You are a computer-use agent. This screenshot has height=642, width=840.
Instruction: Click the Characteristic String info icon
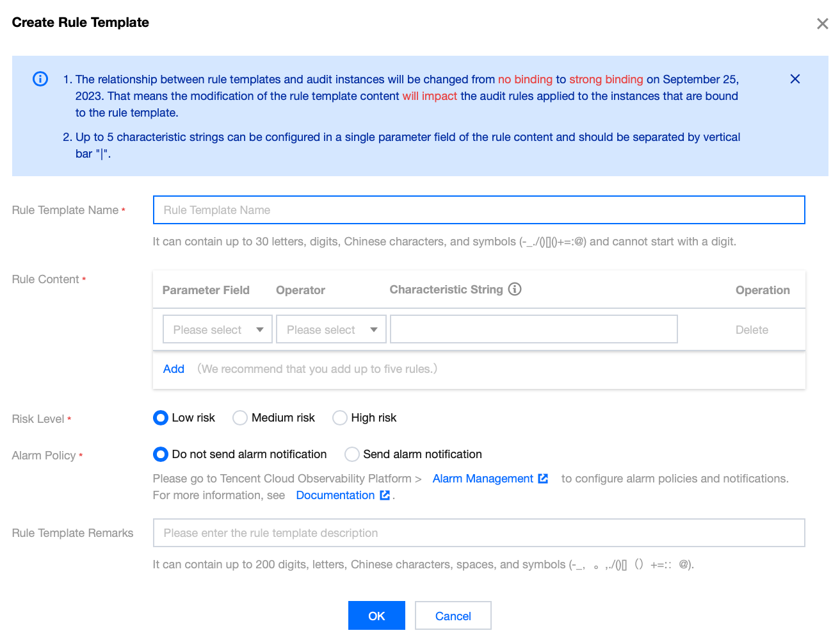(515, 289)
